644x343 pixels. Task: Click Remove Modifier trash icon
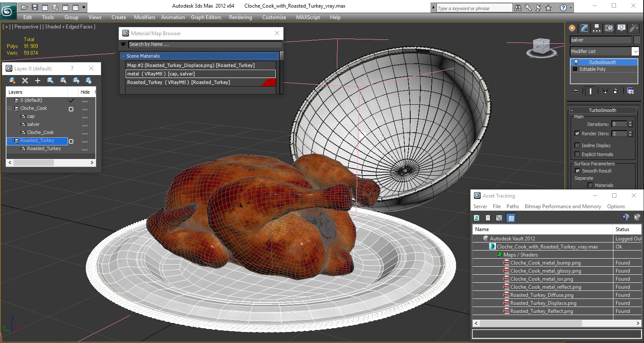[615, 91]
